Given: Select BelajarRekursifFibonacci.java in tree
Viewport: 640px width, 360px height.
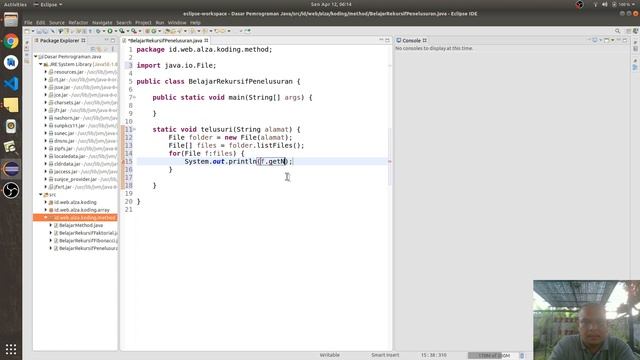Looking at the screenshot, I should click(86, 241).
